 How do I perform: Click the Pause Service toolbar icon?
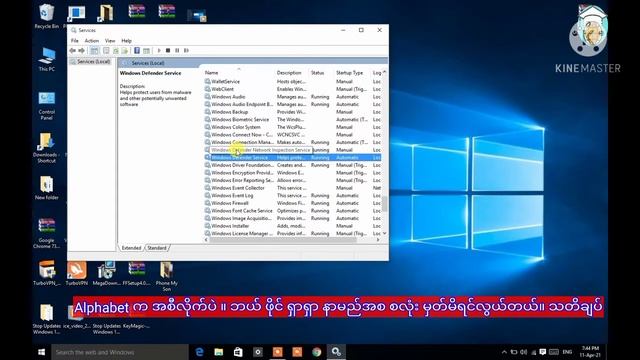177,51
